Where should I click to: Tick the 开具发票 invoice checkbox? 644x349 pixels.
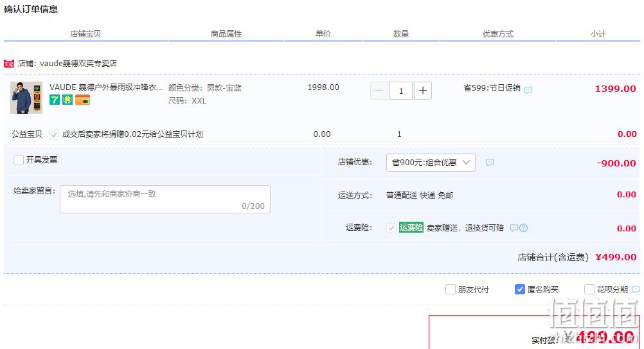[x=19, y=160]
